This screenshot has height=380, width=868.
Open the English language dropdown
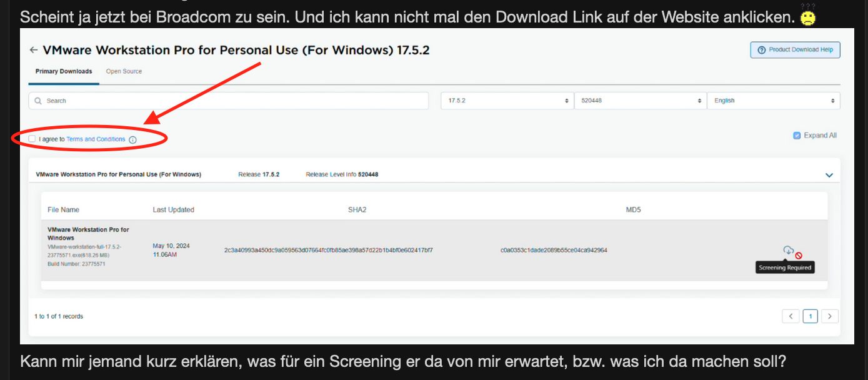774,101
